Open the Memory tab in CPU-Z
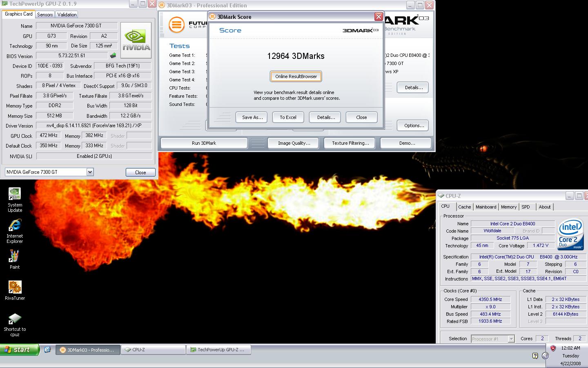 tap(509, 207)
